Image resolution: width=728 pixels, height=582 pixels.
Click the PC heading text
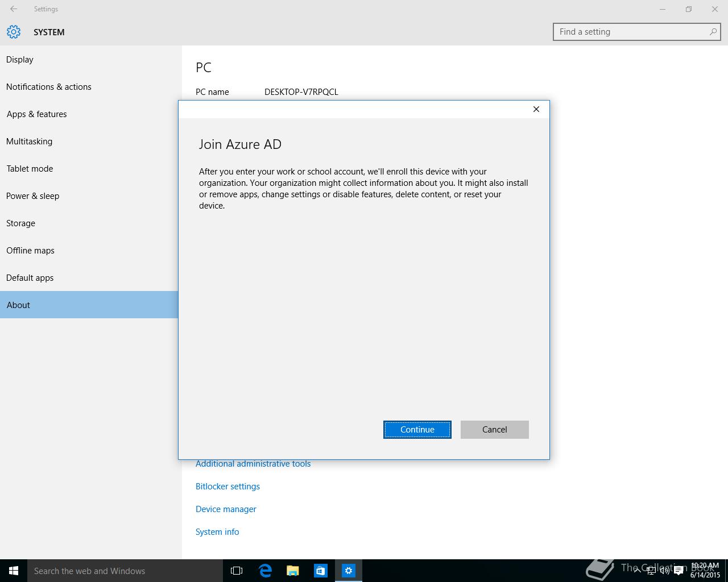pos(204,68)
